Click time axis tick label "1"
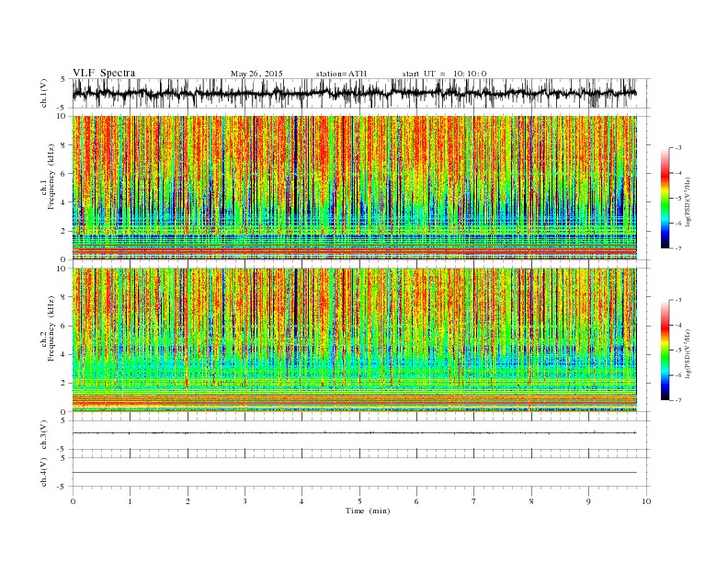Screen dimensions: 728x563 click(x=130, y=501)
